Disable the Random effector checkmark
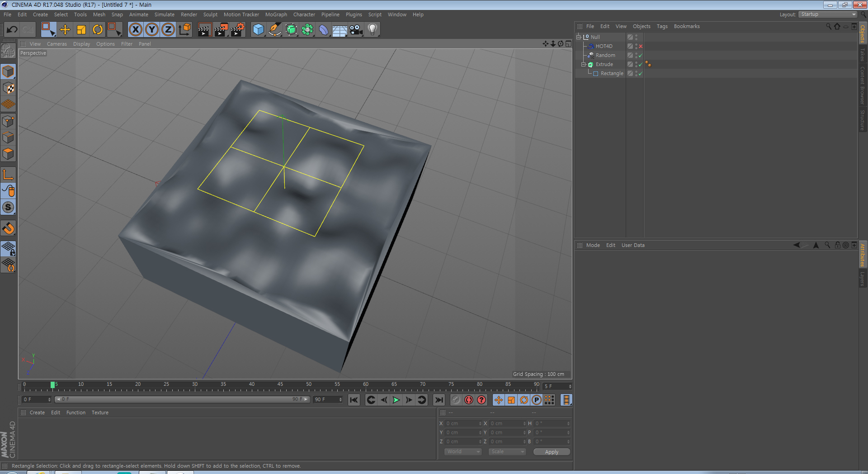Viewport: 868px width, 474px height. [x=641, y=55]
